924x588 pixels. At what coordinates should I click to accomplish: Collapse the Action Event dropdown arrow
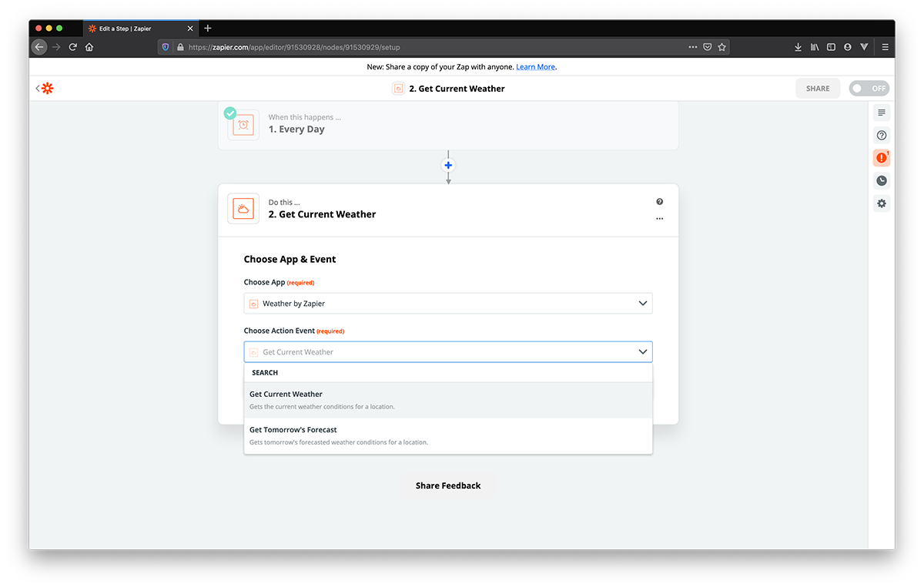click(643, 352)
